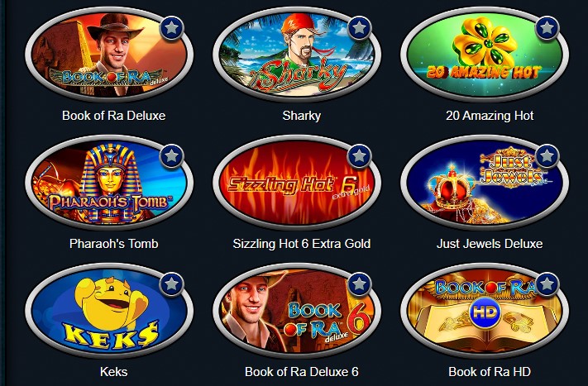588x386 pixels.
Task: Star the Sizzling Hot 6 Extra Gold game
Action: [359, 156]
